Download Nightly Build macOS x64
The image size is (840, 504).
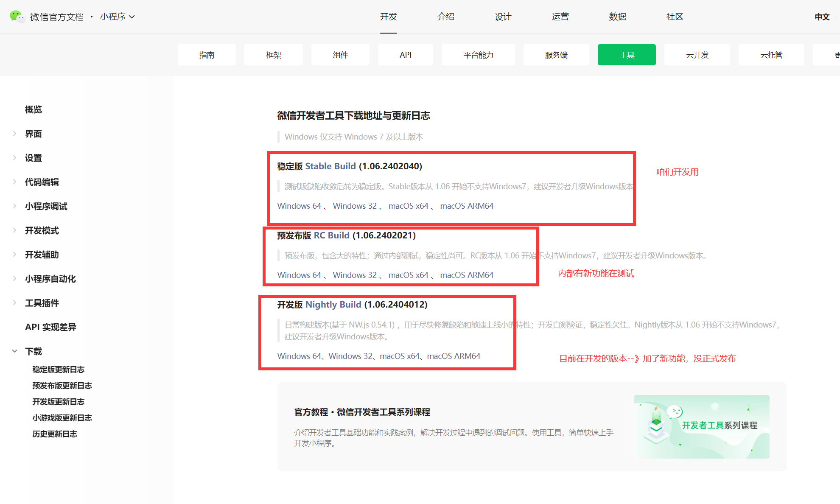click(400, 356)
